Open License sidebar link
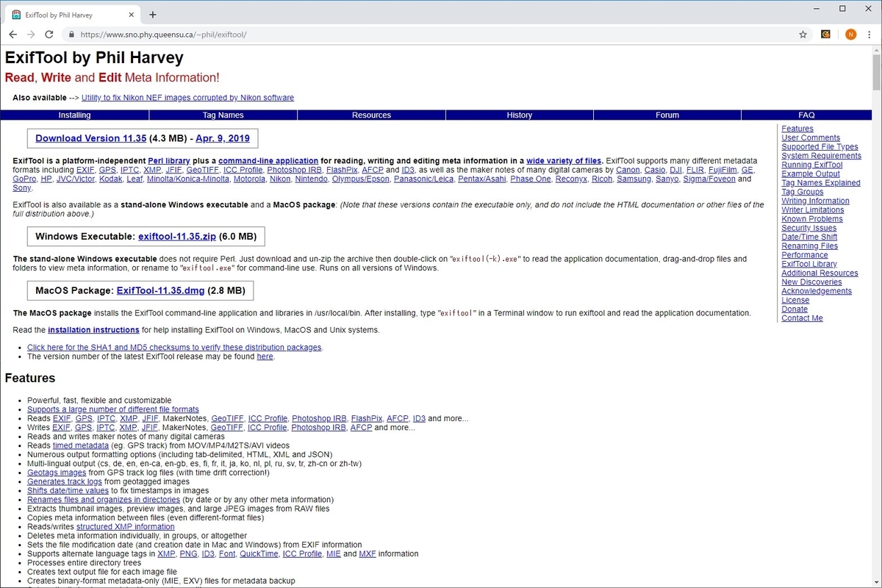The image size is (882, 588). [795, 300]
